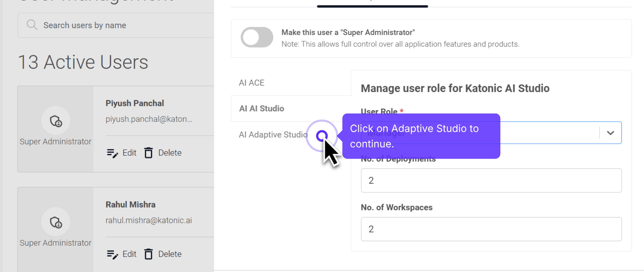Click the No. of Deployments input field

[491, 181]
